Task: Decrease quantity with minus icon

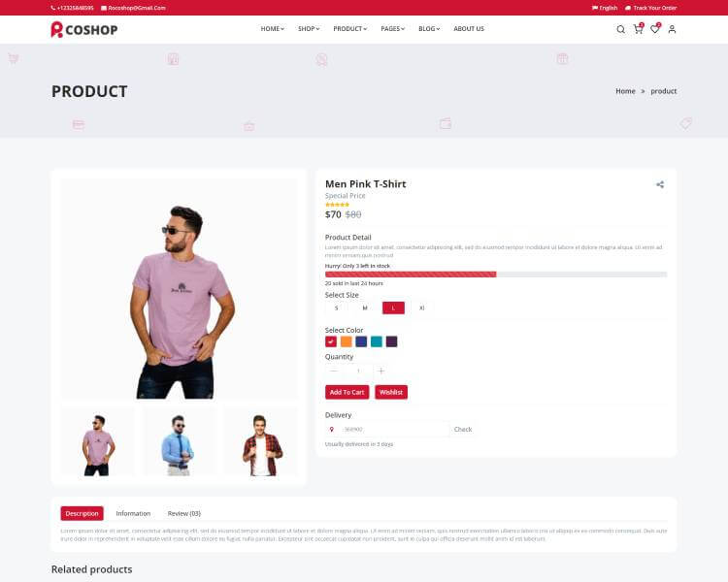Action: point(333,371)
